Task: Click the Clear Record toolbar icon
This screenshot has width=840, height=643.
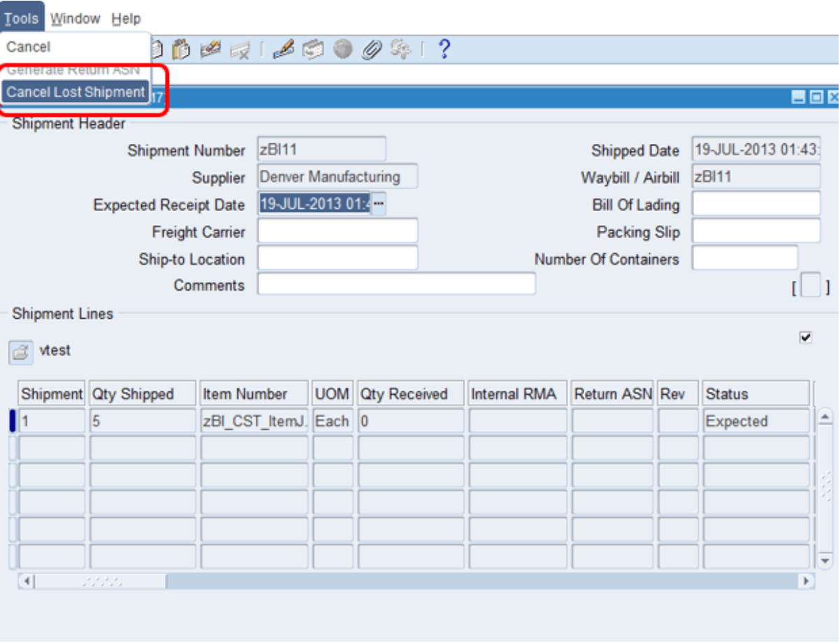Action: (x=212, y=48)
